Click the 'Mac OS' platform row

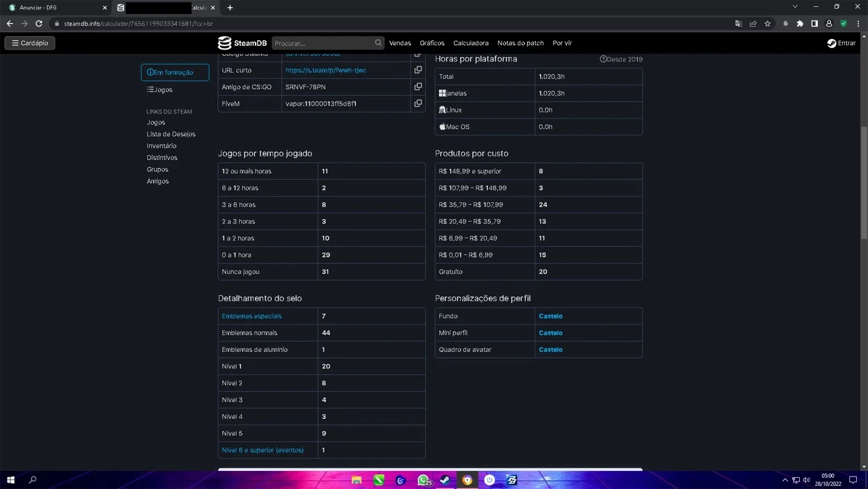click(539, 127)
